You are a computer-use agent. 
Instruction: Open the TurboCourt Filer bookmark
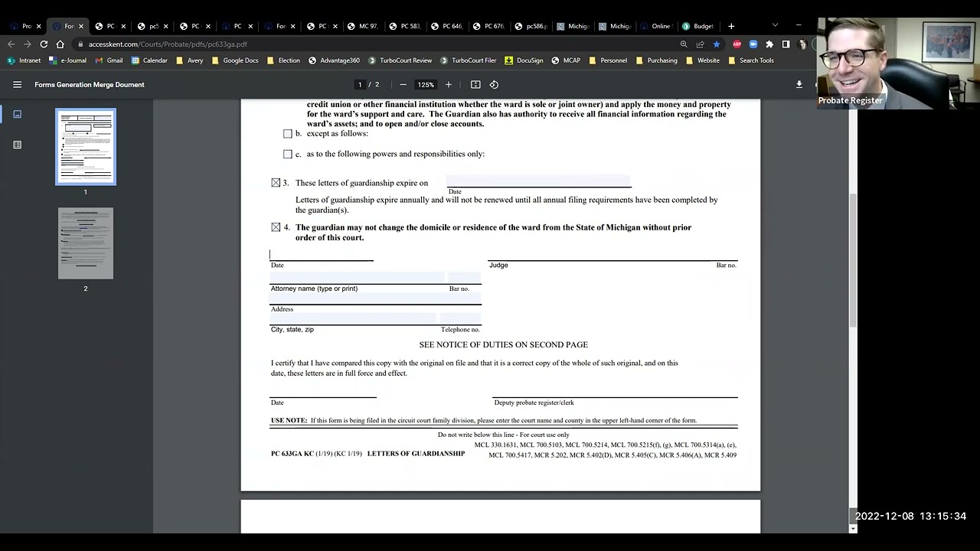[468, 60]
